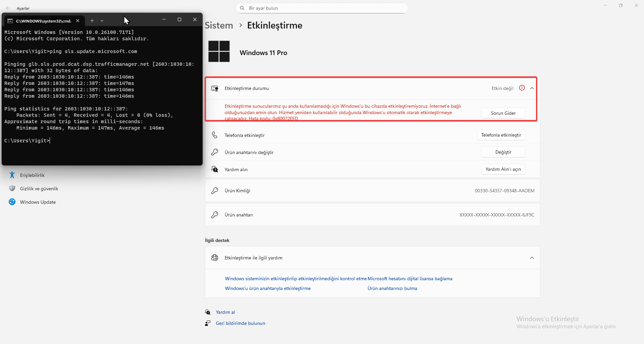Focus the 'Bir ayar bulun' search field
This screenshot has height=344, width=644.
pos(322,8)
